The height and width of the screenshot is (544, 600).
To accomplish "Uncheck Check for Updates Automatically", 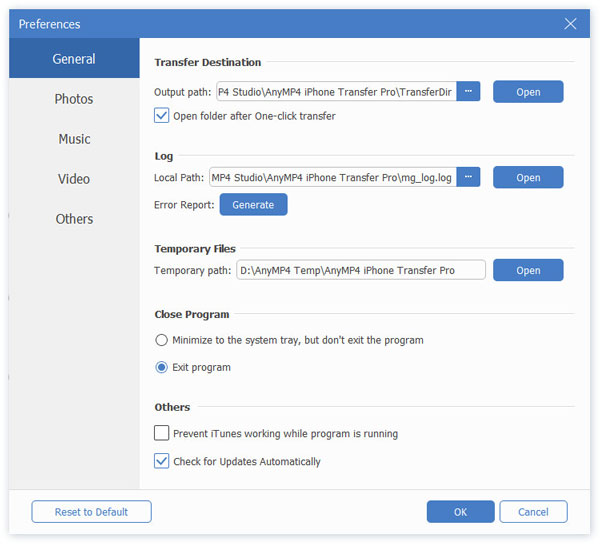I will (162, 461).
